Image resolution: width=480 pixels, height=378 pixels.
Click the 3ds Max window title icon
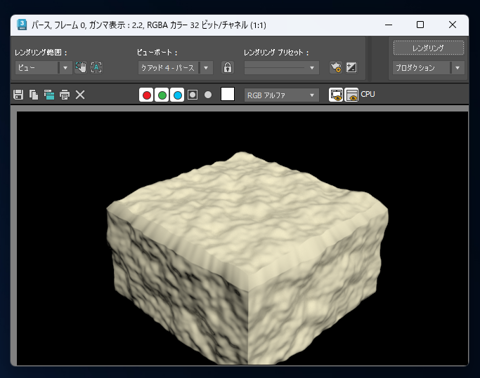[22, 25]
